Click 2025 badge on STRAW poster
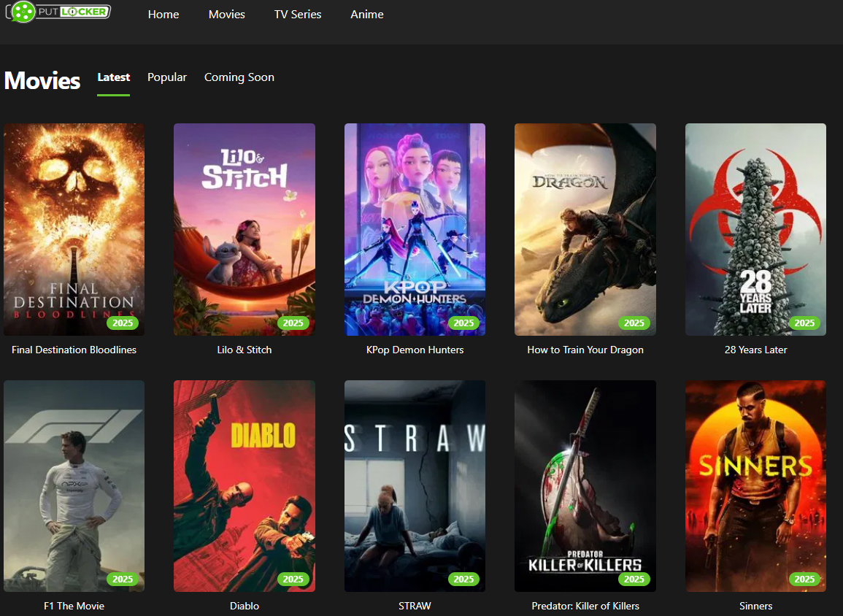This screenshot has width=843, height=616. point(463,579)
